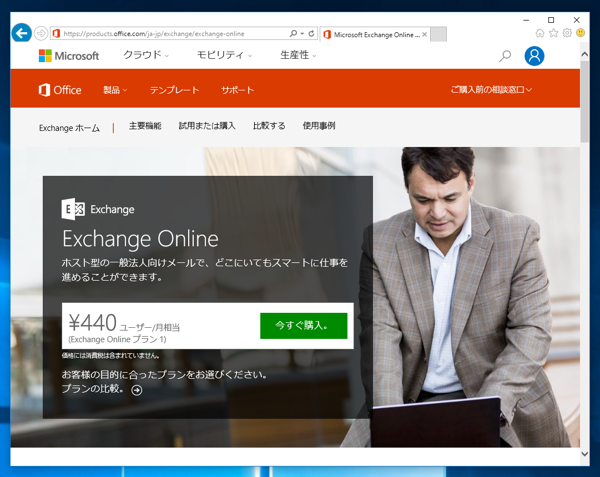Open the 試用または購入 section

[x=207, y=126]
